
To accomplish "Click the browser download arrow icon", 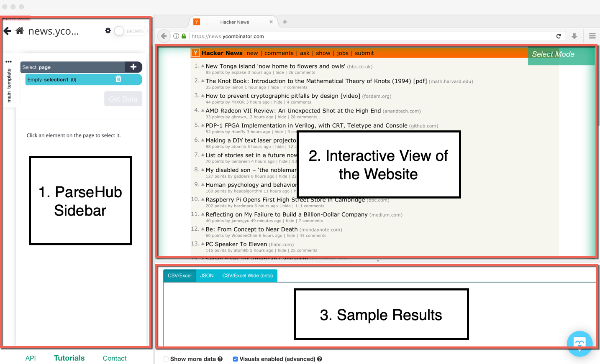I will 574,36.
